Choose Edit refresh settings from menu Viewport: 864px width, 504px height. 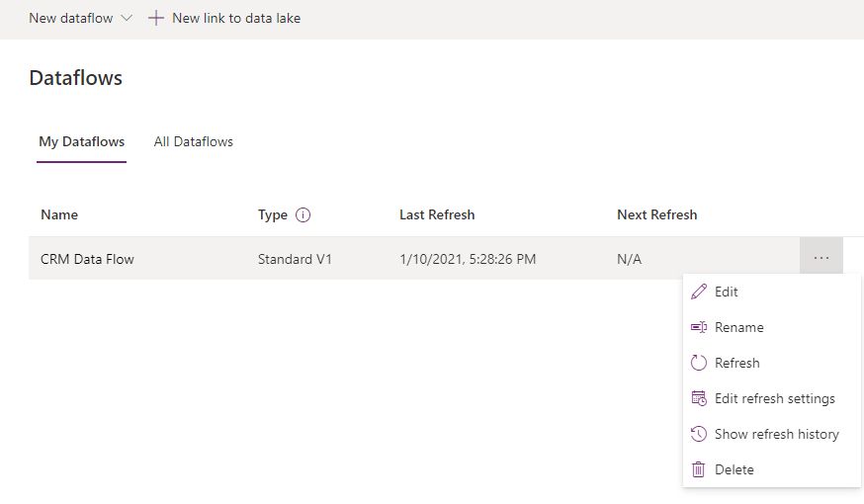click(x=775, y=398)
